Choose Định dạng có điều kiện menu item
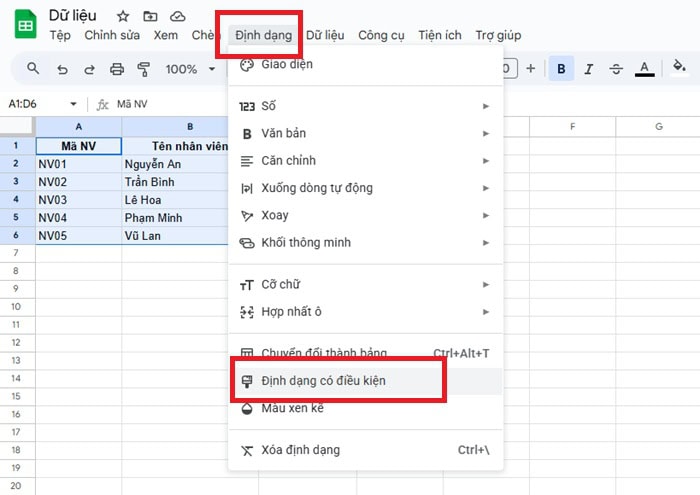The height and width of the screenshot is (495, 700). [323, 381]
